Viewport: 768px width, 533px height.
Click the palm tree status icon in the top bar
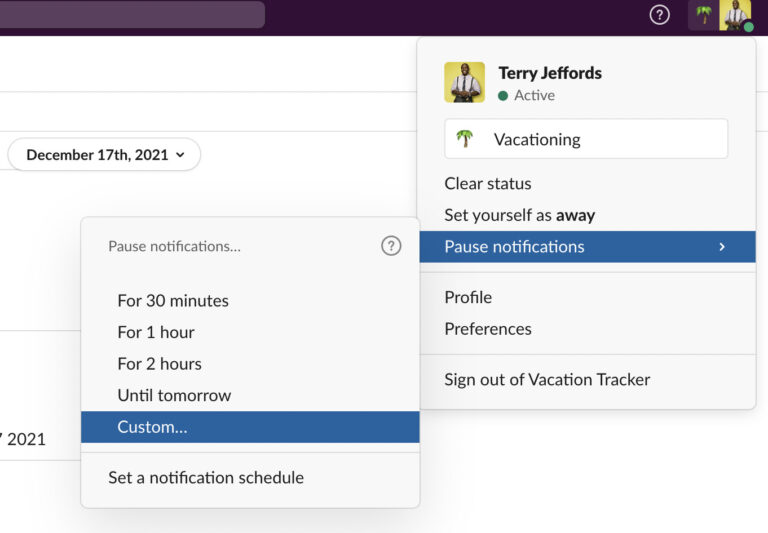tap(703, 15)
